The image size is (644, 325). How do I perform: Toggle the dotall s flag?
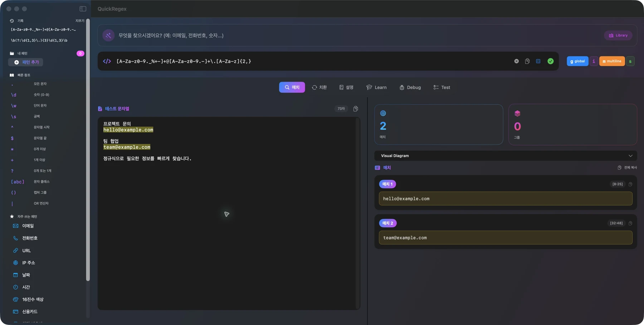click(x=630, y=61)
